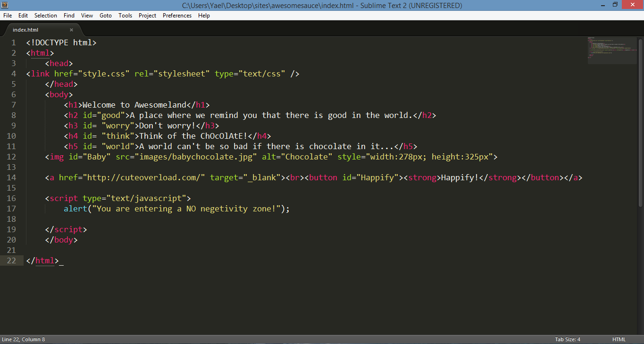The image size is (644, 344).
Task: Select the index.html tab
Action: click(35, 30)
